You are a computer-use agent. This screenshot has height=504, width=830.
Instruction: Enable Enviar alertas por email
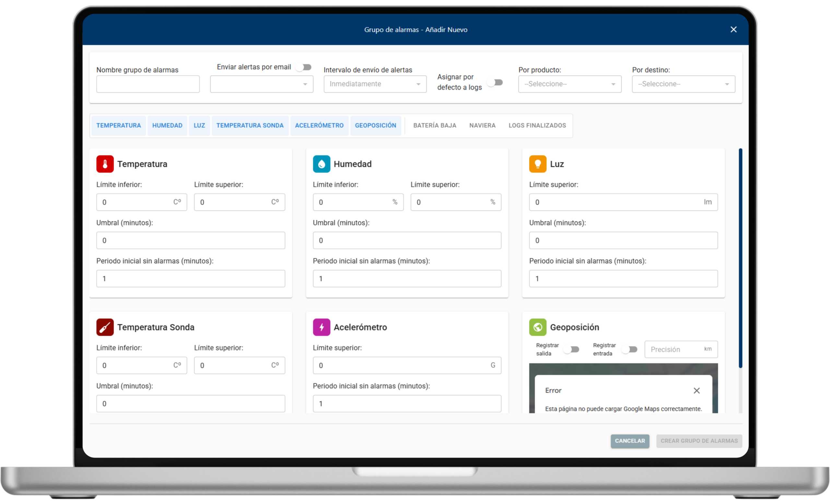303,67
